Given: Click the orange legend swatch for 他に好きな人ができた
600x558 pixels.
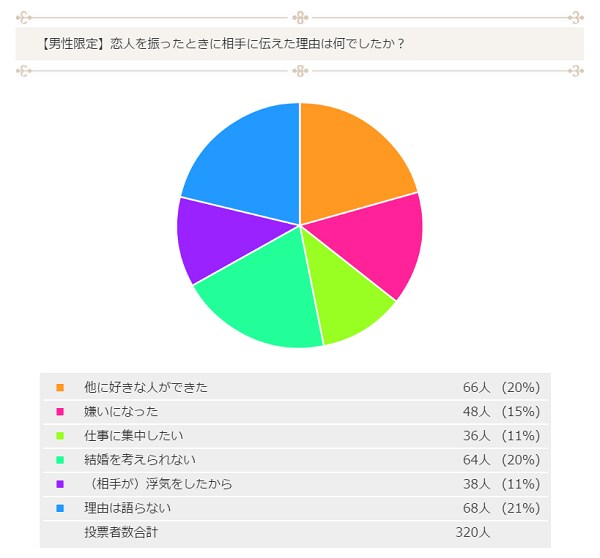Looking at the screenshot, I should click(x=60, y=387).
